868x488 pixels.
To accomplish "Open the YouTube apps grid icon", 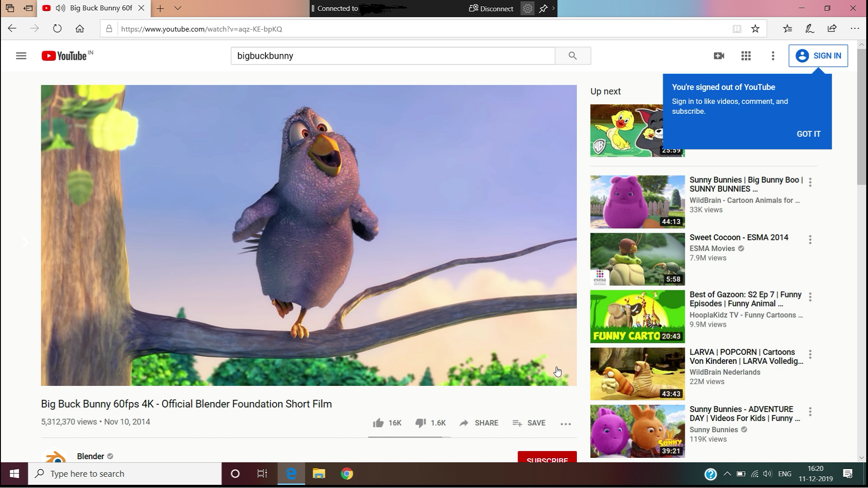I will pyautogui.click(x=746, y=56).
